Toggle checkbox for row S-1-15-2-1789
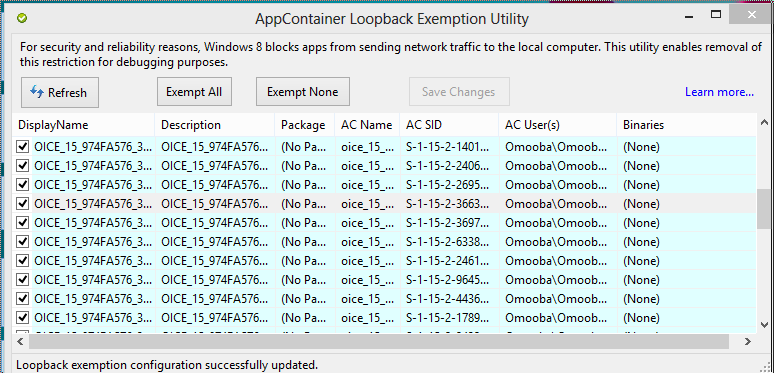 click(x=22, y=317)
